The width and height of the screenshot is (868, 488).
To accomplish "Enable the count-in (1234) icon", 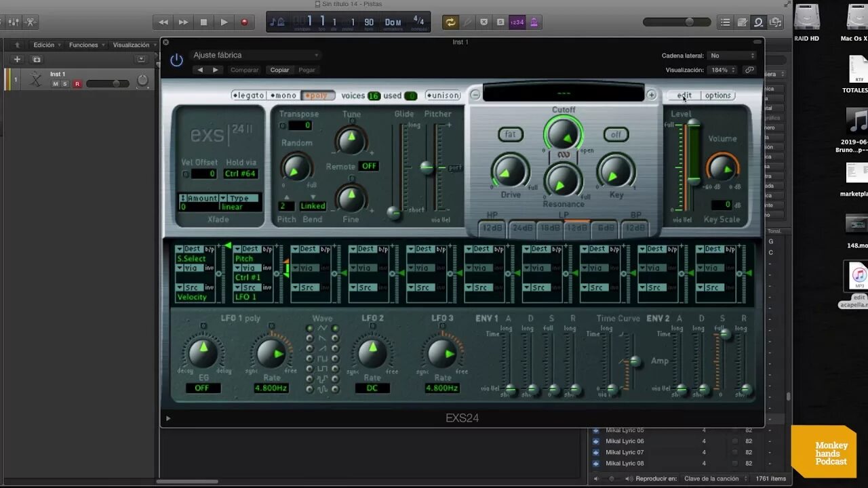I will click(x=517, y=21).
